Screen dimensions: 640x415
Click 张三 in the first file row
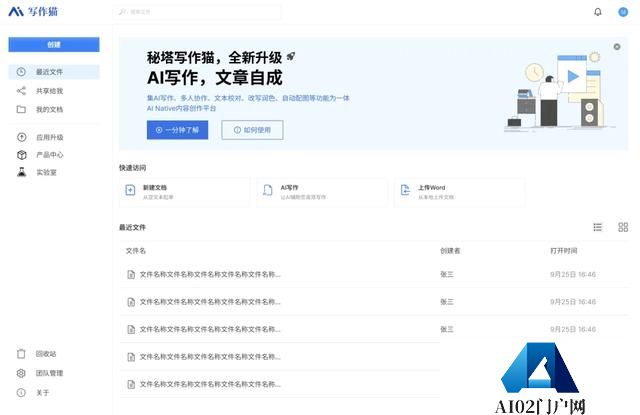pyautogui.click(x=447, y=274)
